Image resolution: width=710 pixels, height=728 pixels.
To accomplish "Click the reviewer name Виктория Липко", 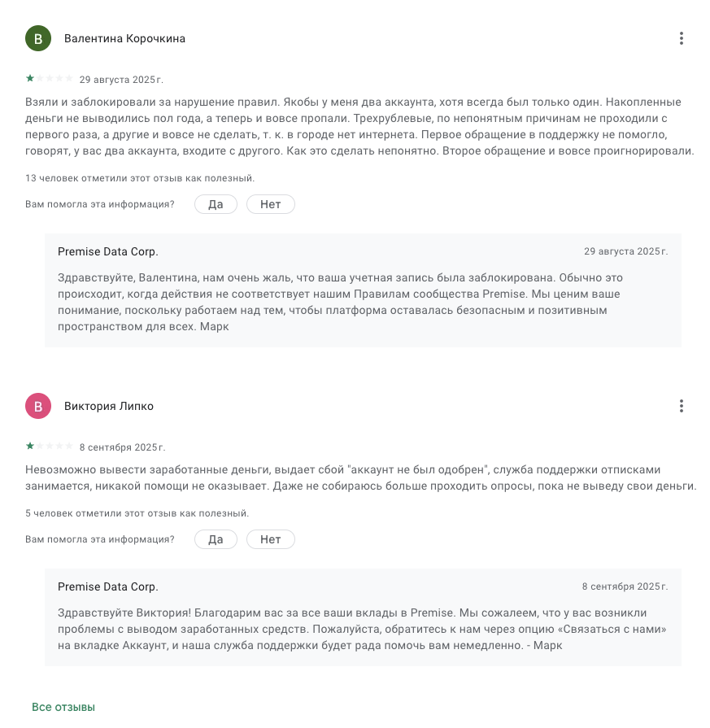I will click(109, 406).
